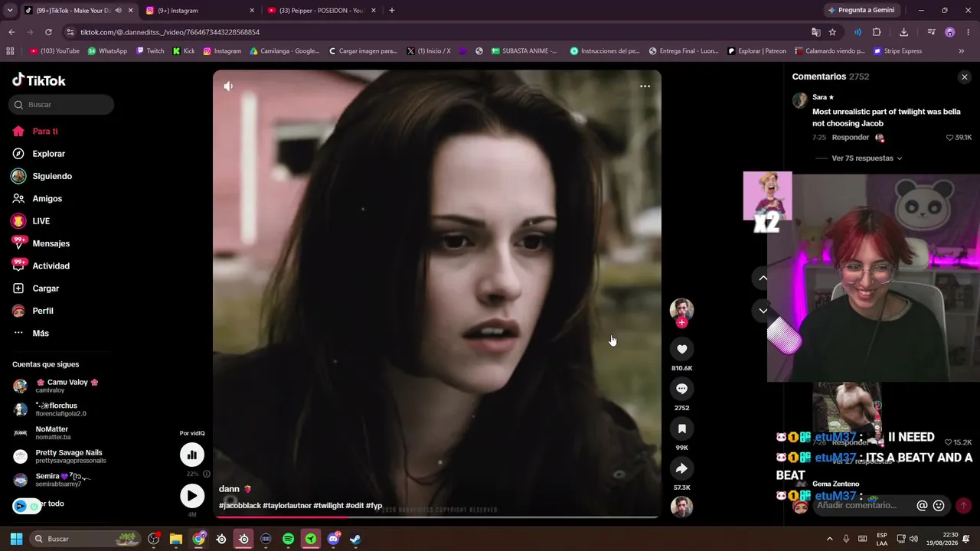Click the TikTok logo
The width and height of the screenshot is (980, 551).
[x=39, y=80]
